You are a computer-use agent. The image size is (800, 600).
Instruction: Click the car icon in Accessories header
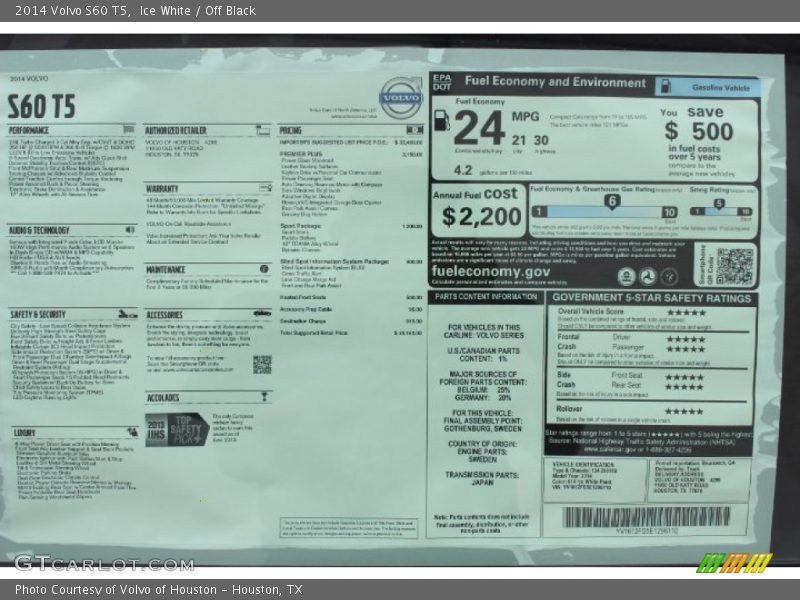pos(262,314)
